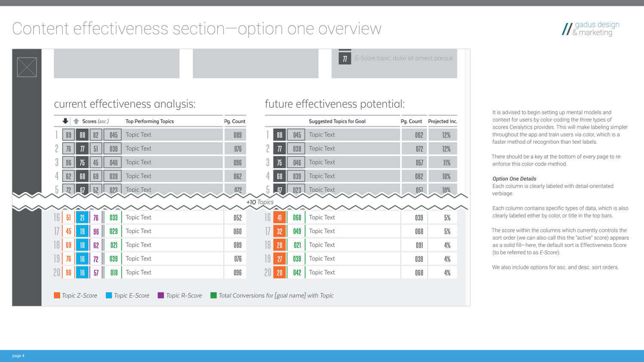
Task: Click the Projected Inc. column header
Action: point(442,121)
